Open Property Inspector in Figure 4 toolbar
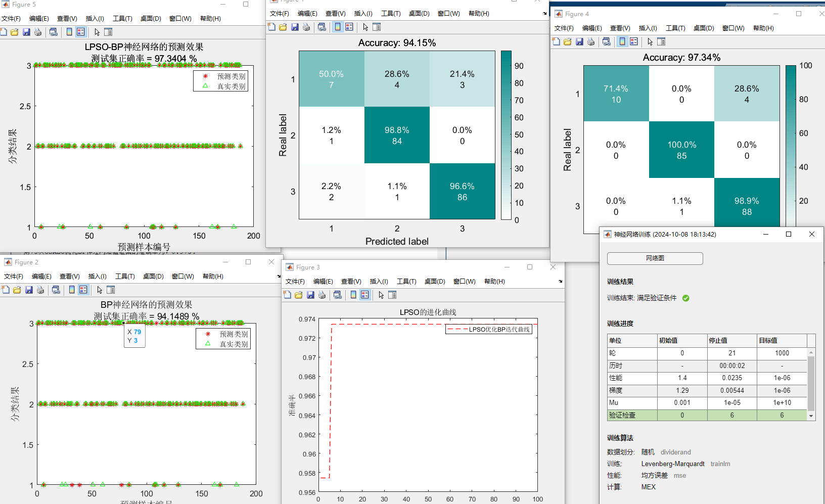The image size is (825, 504). coord(661,42)
